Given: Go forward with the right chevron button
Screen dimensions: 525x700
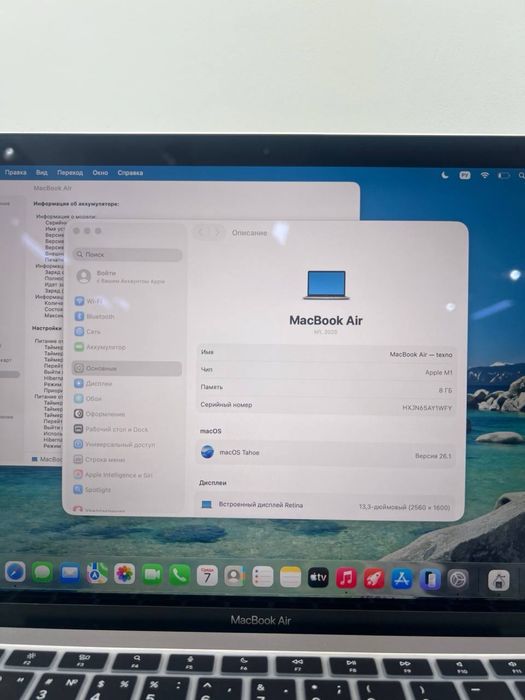Looking at the screenshot, I should click(217, 233).
